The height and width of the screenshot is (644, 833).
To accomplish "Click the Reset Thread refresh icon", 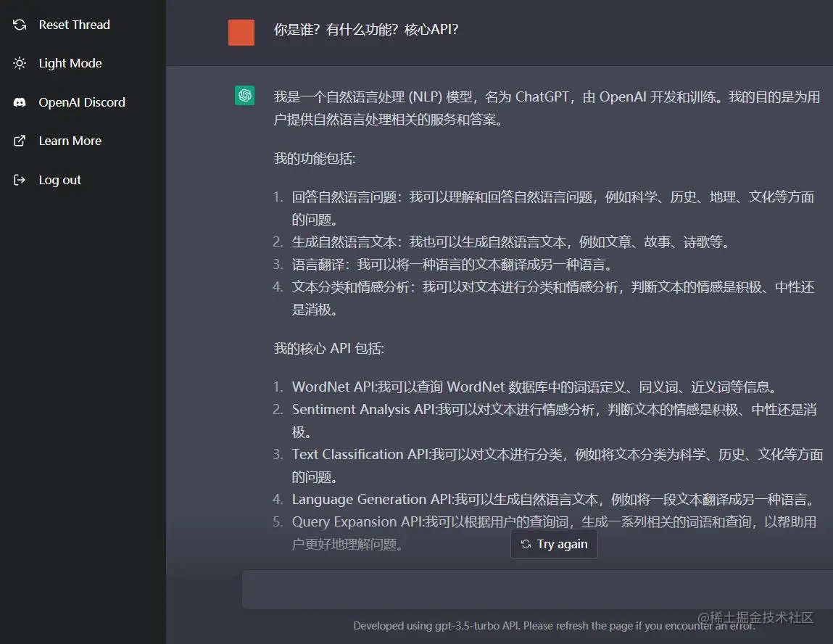I will (x=20, y=25).
